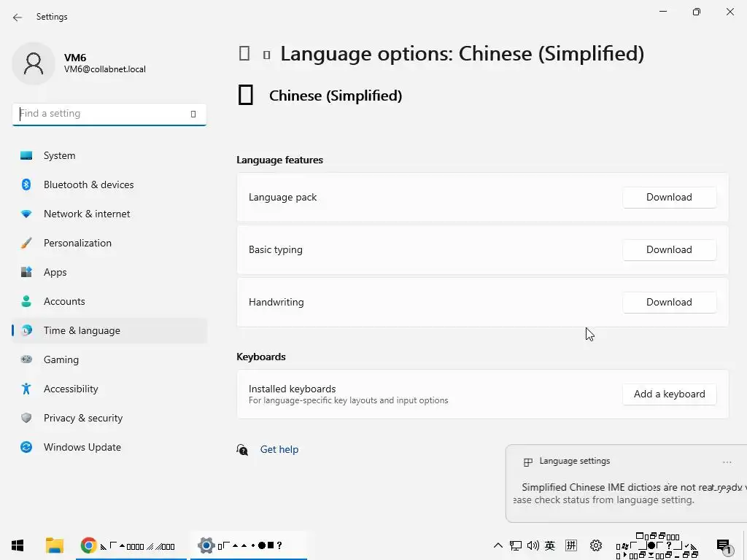Open Bluetooth & devices settings
This screenshot has height=560, width=747.
coord(88,184)
